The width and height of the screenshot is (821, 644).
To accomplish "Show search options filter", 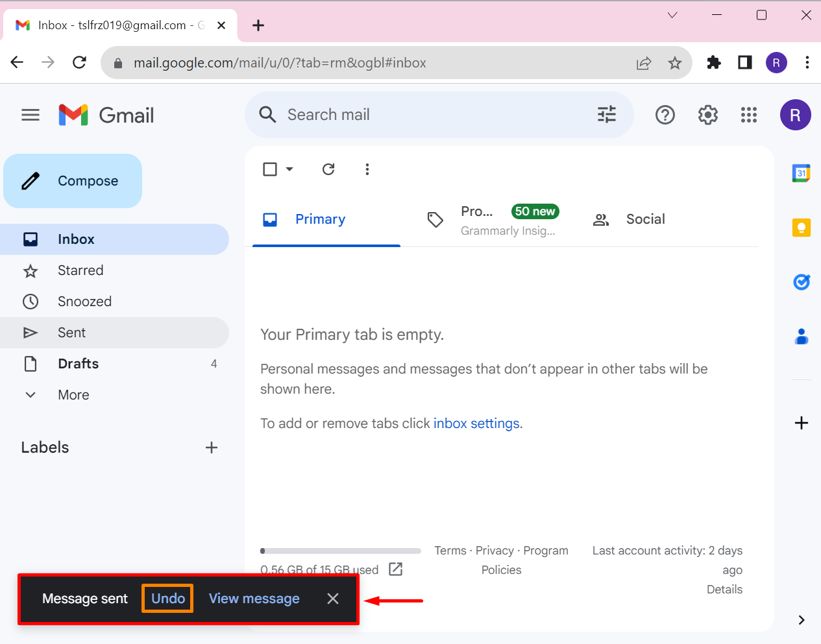I will click(x=606, y=115).
